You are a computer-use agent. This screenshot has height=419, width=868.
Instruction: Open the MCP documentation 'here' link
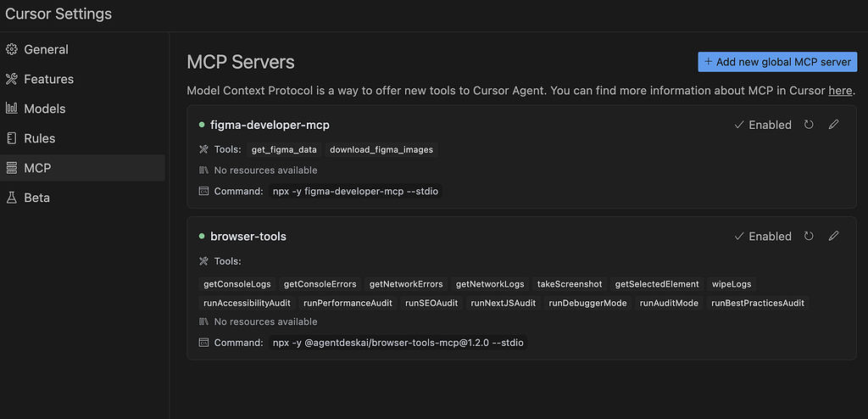[840, 91]
